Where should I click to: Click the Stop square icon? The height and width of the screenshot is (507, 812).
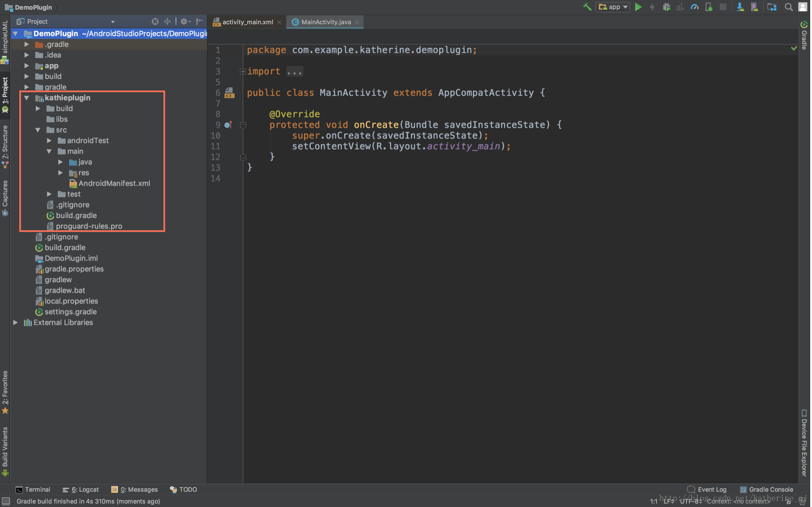tap(723, 7)
